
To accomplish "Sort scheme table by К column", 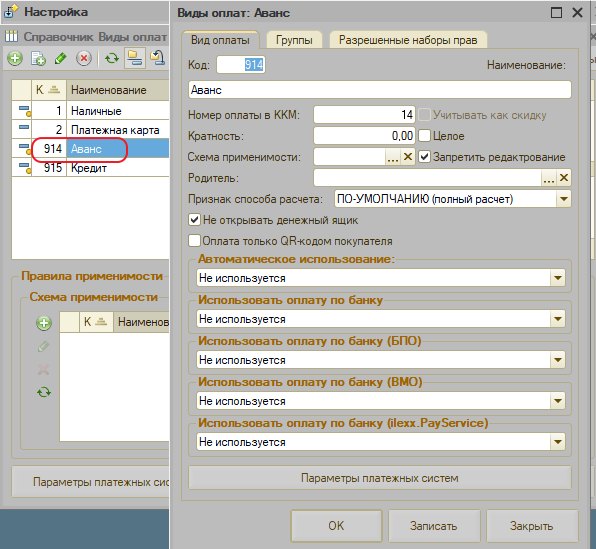I will [x=96, y=322].
